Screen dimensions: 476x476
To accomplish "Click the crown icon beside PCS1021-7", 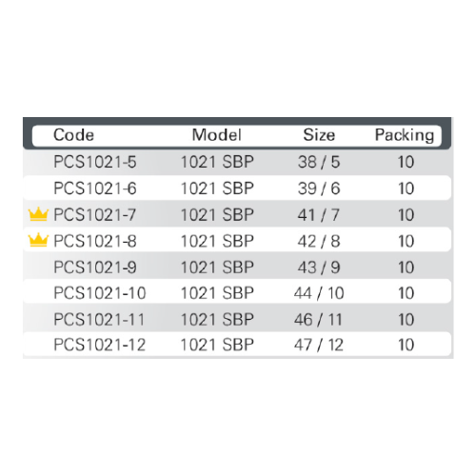I will pyautogui.click(x=38, y=214).
